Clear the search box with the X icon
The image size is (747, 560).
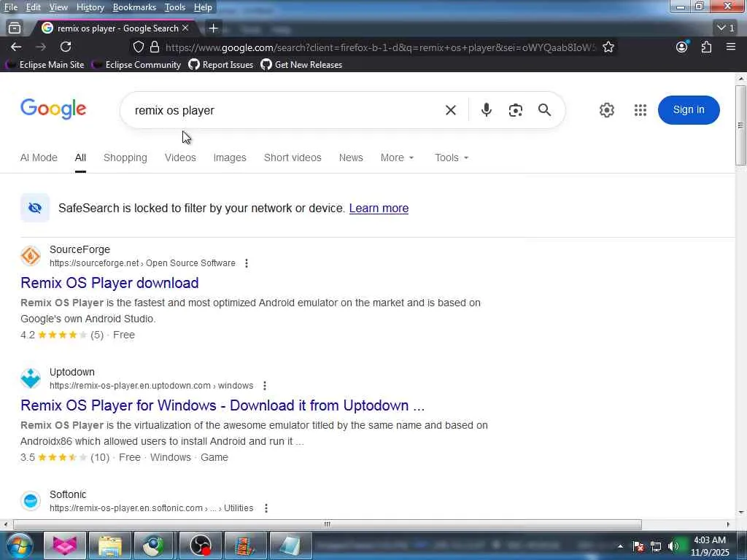pos(451,110)
